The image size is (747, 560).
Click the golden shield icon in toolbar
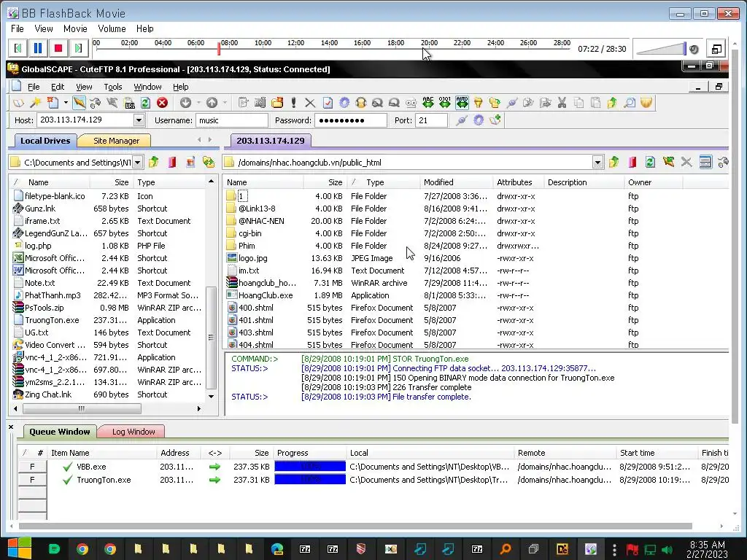click(646, 103)
